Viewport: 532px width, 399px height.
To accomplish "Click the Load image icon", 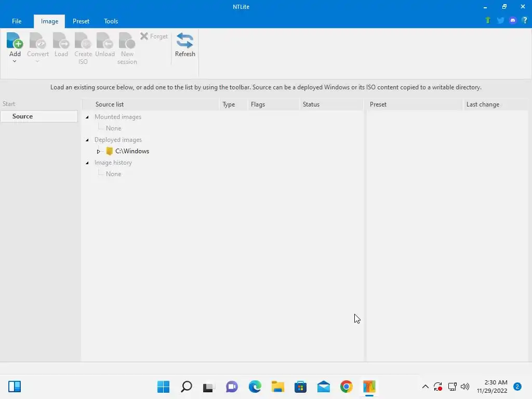I will pos(61,41).
